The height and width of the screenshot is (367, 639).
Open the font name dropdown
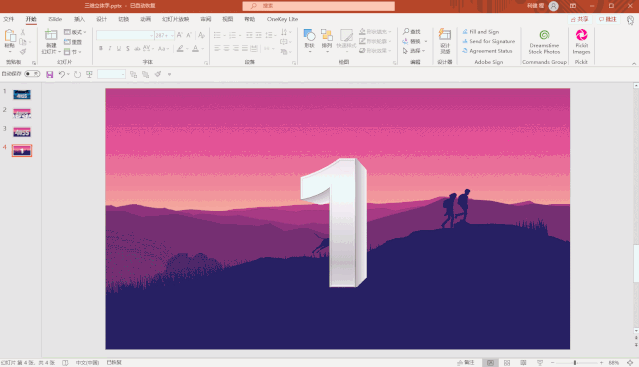(x=152, y=35)
